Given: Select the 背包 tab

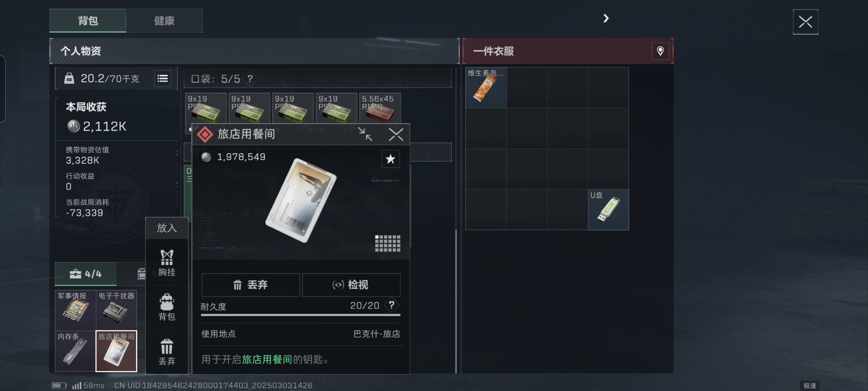Looking at the screenshot, I should coord(88,21).
